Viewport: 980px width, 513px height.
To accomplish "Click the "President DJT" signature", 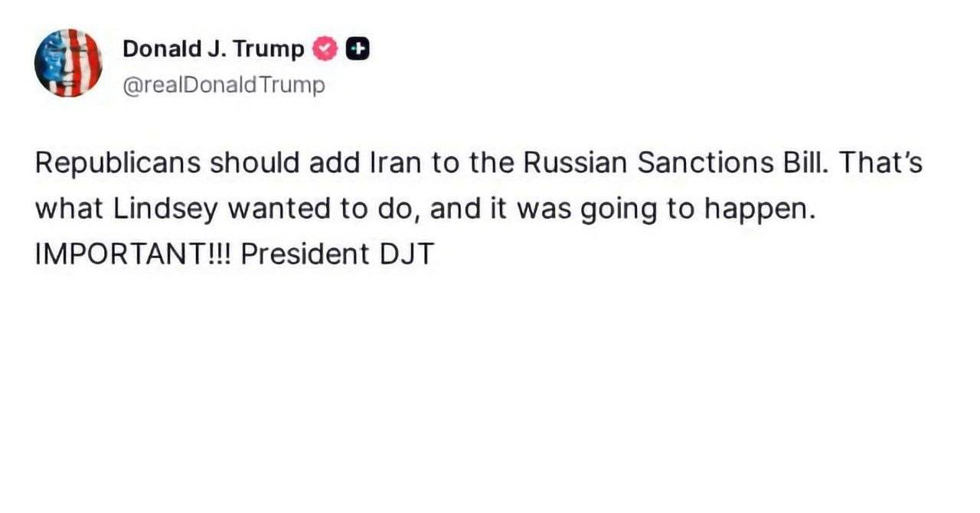I will click(x=338, y=254).
